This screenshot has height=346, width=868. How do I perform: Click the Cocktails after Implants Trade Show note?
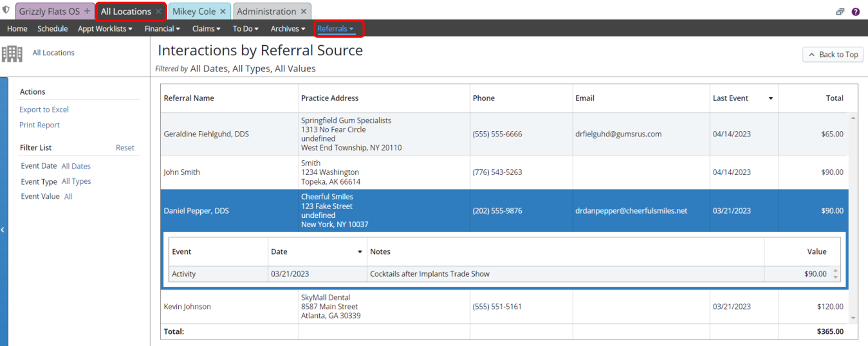(430, 274)
